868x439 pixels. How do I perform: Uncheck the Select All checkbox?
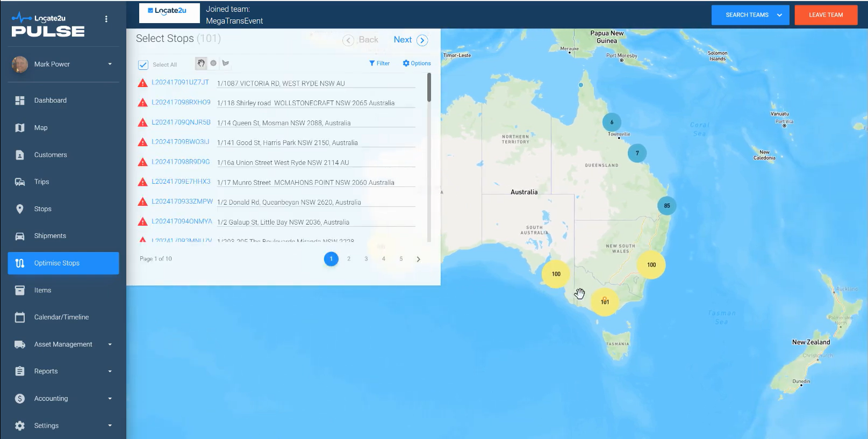click(143, 65)
